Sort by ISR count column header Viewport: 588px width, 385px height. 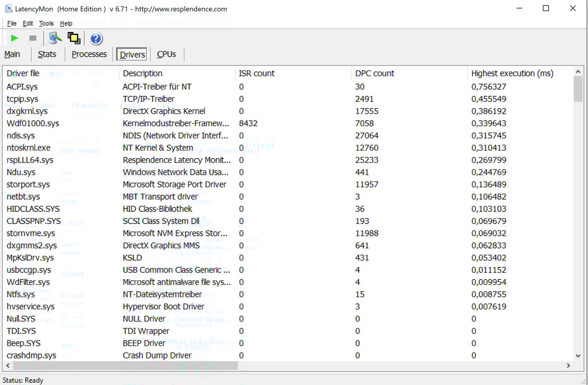click(x=293, y=73)
